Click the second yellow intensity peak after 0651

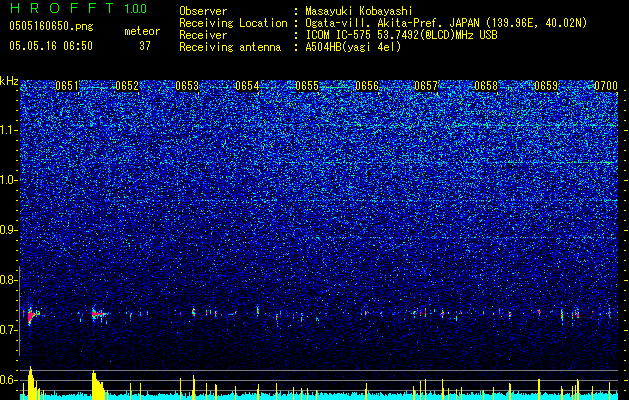97,384
